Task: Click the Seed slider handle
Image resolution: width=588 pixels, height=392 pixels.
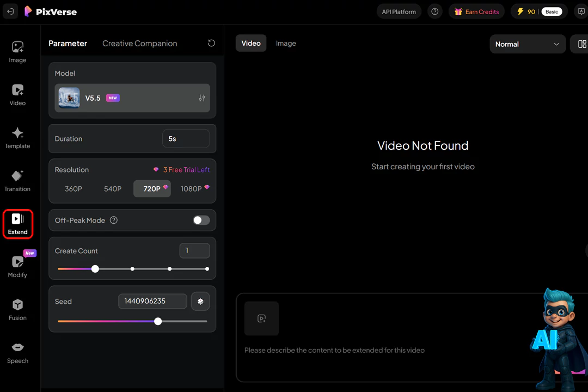Action: 158,321
